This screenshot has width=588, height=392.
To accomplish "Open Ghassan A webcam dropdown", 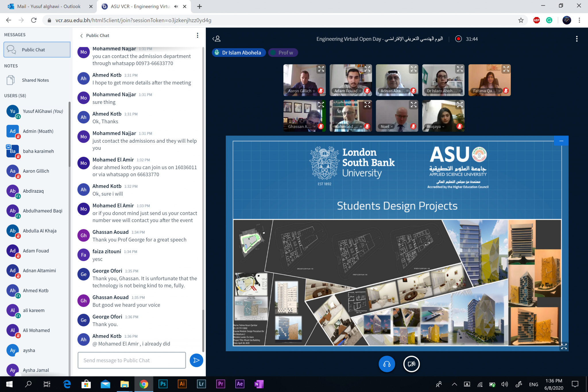I will (301, 126).
